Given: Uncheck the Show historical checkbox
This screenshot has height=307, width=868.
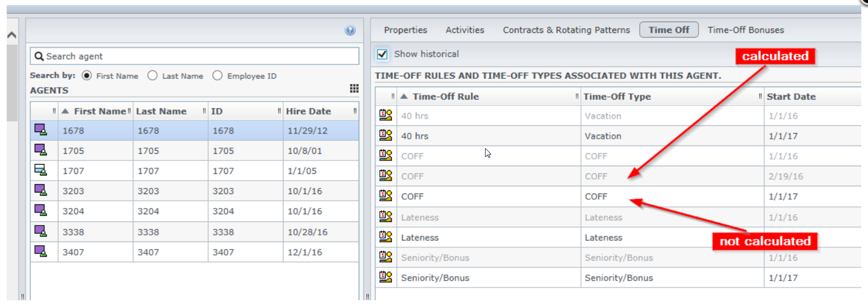Looking at the screenshot, I should point(382,54).
